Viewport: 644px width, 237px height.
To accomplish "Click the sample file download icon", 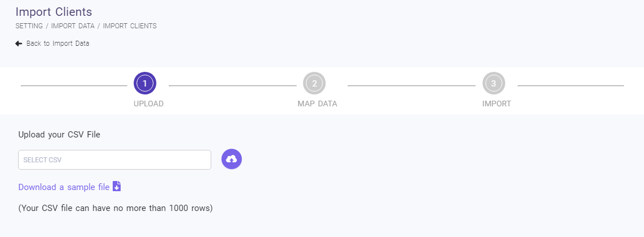I will (117, 186).
